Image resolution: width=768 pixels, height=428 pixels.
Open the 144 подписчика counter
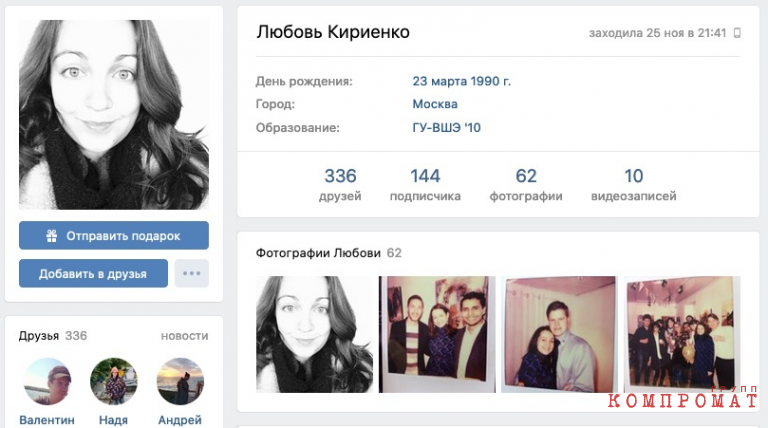[x=425, y=185]
